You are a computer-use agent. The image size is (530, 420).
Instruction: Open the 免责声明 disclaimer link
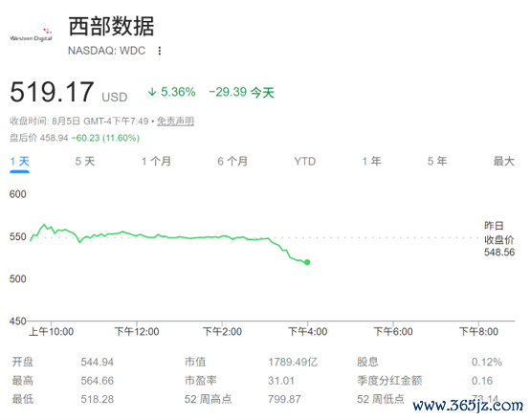coord(175,122)
